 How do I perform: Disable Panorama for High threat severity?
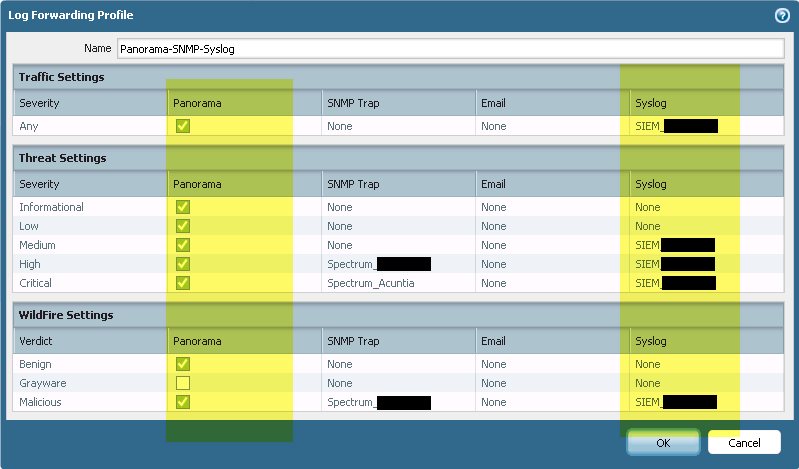click(182, 264)
